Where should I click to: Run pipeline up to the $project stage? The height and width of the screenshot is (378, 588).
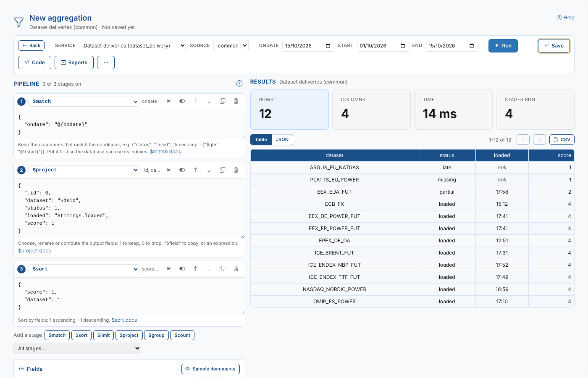169,170
